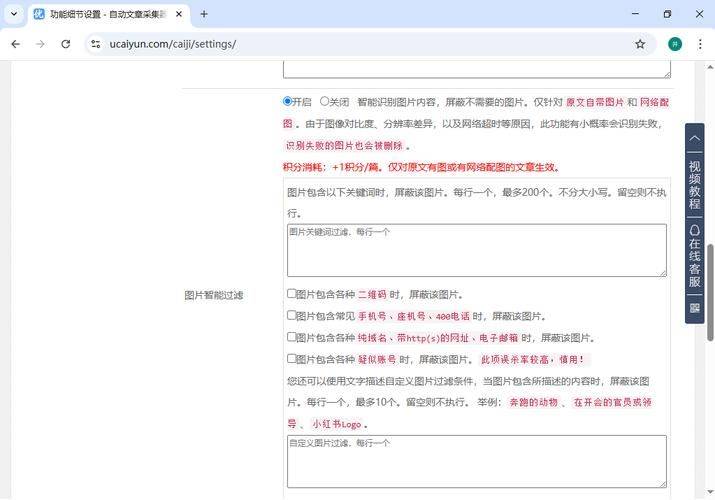Click the 此项误杀率较高，慎用 warning text
The height and width of the screenshot is (500, 715).
coord(533,360)
